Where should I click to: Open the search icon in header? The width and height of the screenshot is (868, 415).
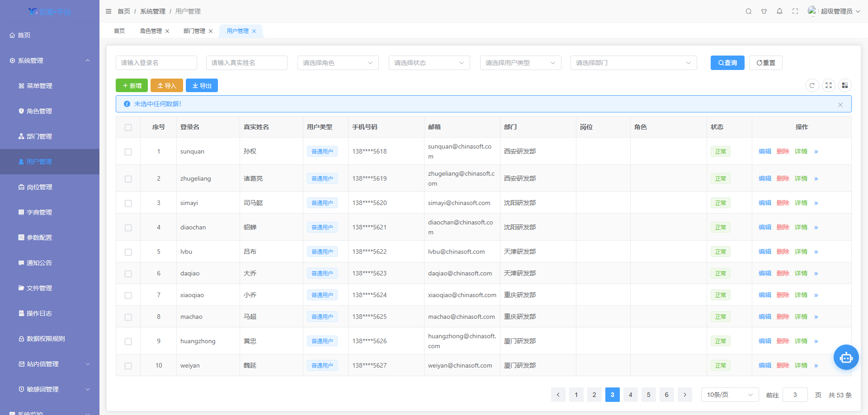749,11
